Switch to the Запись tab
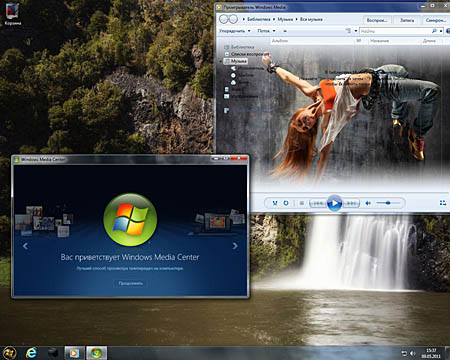450x360 pixels. [x=407, y=20]
